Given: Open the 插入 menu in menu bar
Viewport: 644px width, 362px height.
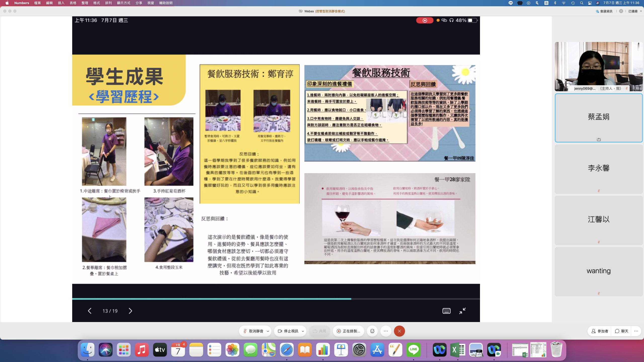Looking at the screenshot, I should [61, 3].
